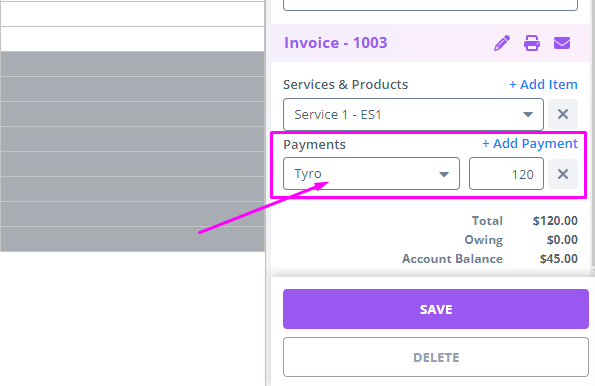Click the $45.00 Account Balance value
This screenshot has height=386, width=595.
(x=559, y=258)
